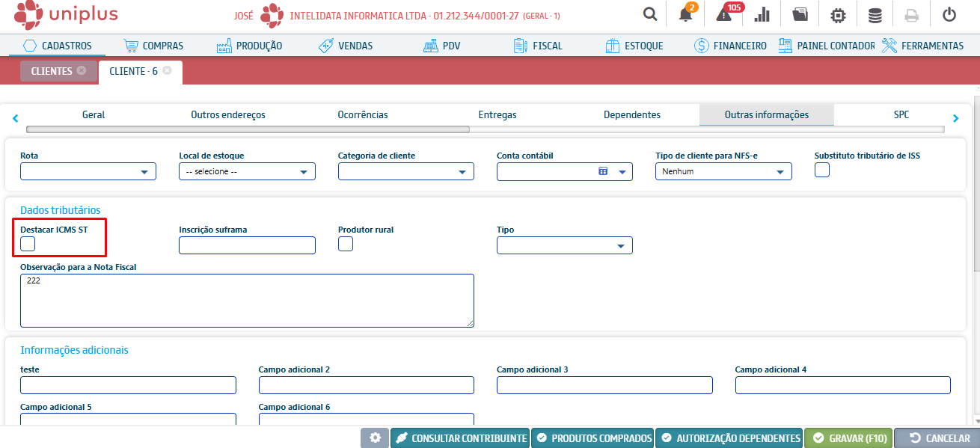Click the Campo adicional 5 field

[x=128, y=420]
